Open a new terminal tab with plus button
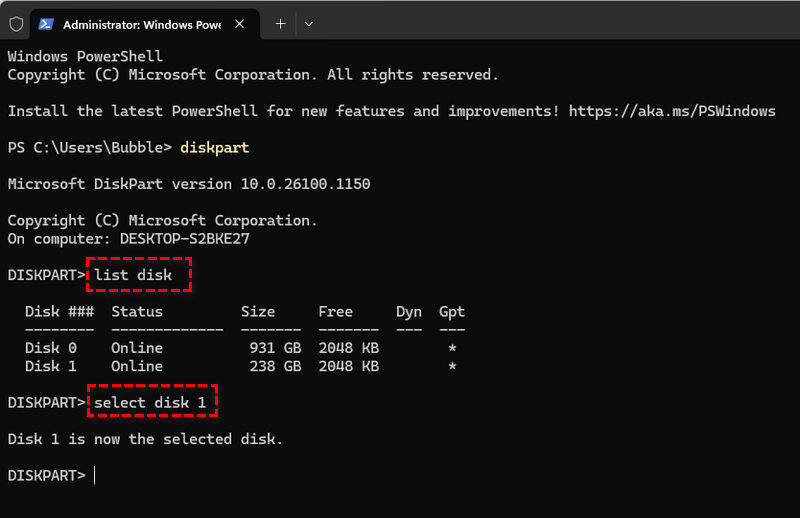The height and width of the screenshot is (518, 800). coord(280,23)
